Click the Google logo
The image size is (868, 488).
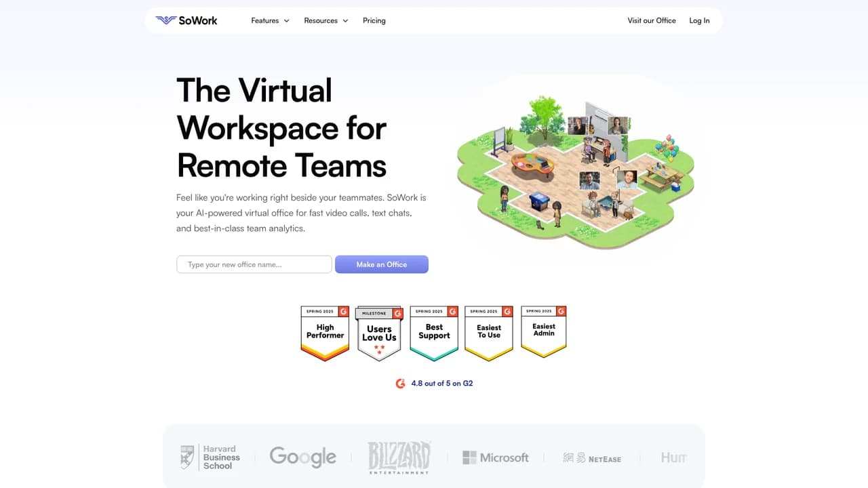pyautogui.click(x=302, y=457)
